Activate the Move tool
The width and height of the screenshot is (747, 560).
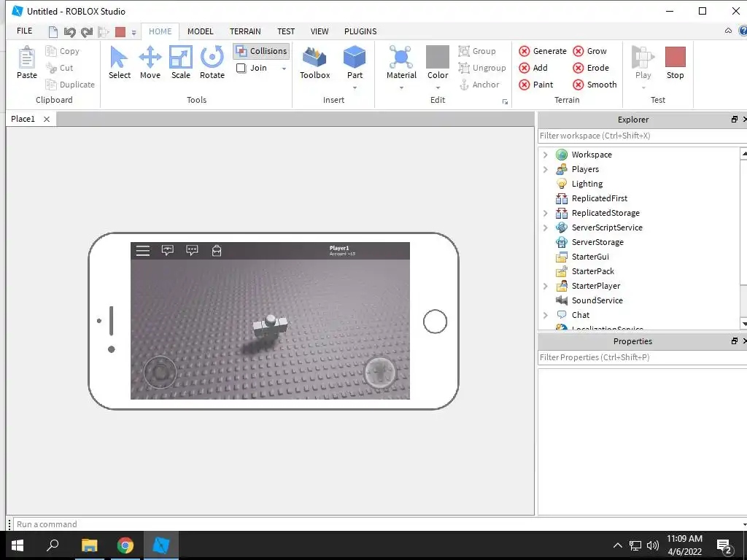150,63
